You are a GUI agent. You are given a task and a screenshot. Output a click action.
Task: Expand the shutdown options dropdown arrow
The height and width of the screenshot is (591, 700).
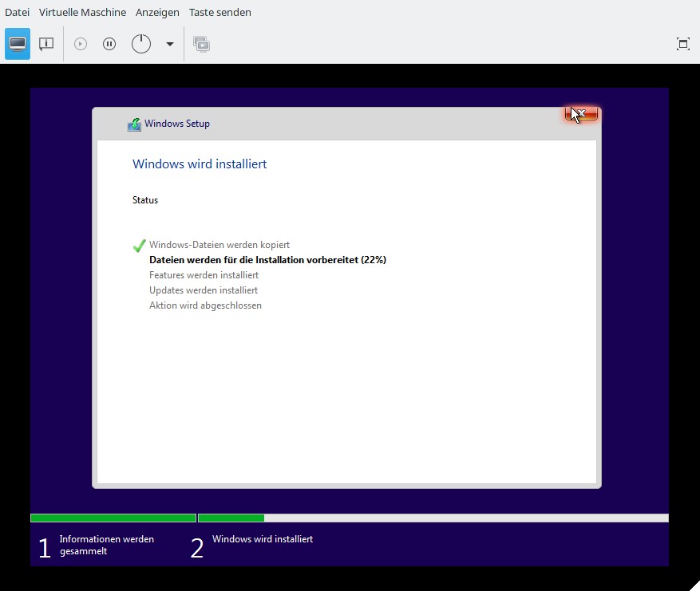point(170,44)
